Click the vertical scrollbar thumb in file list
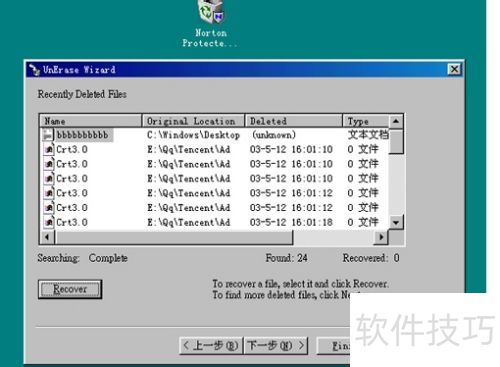The height and width of the screenshot is (367, 500). (396, 141)
